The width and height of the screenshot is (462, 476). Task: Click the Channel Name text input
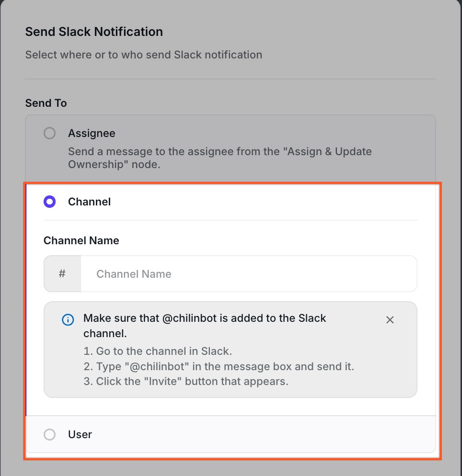(248, 274)
